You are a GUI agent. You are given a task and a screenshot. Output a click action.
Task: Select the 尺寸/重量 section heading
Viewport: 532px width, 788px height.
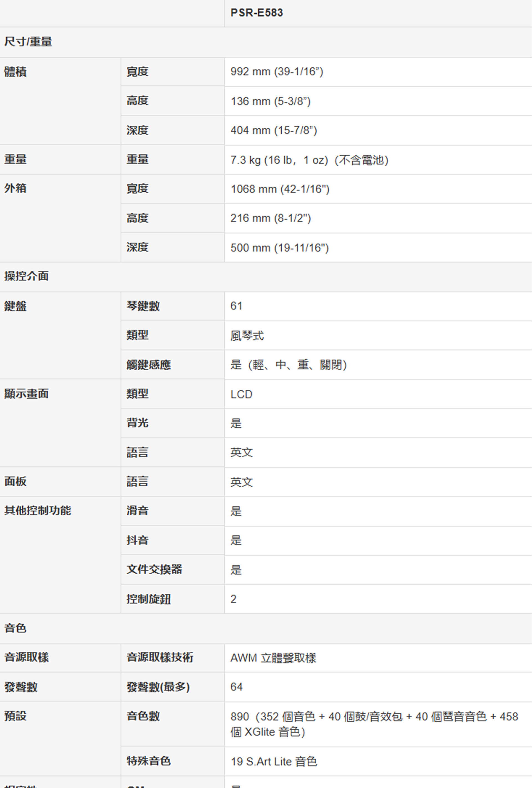[28, 42]
